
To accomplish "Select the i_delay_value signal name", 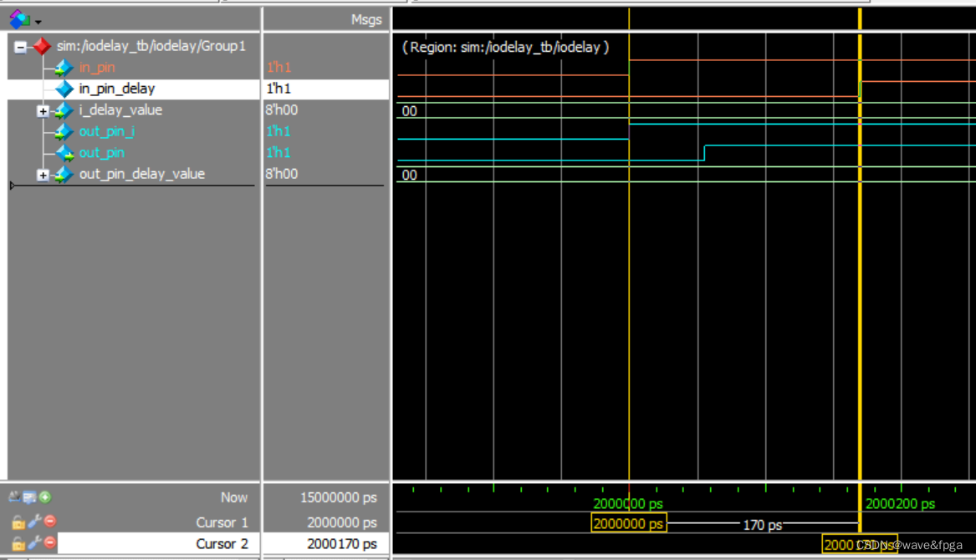I will 120,110.
